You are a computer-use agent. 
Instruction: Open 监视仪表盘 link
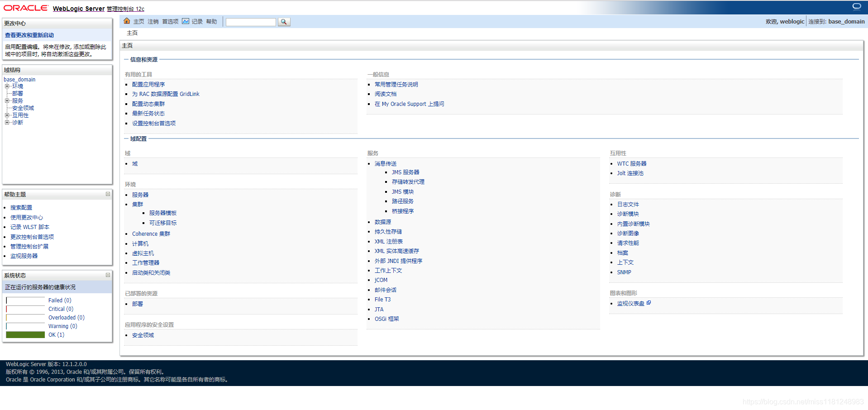(x=631, y=304)
